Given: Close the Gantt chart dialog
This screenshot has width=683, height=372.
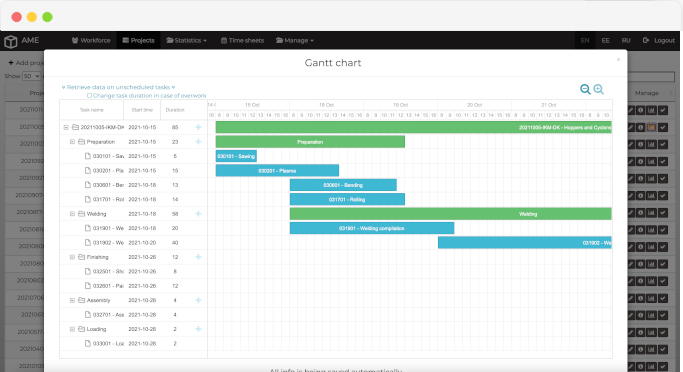Looking at the screenshot, I should (x=618, y=59).
